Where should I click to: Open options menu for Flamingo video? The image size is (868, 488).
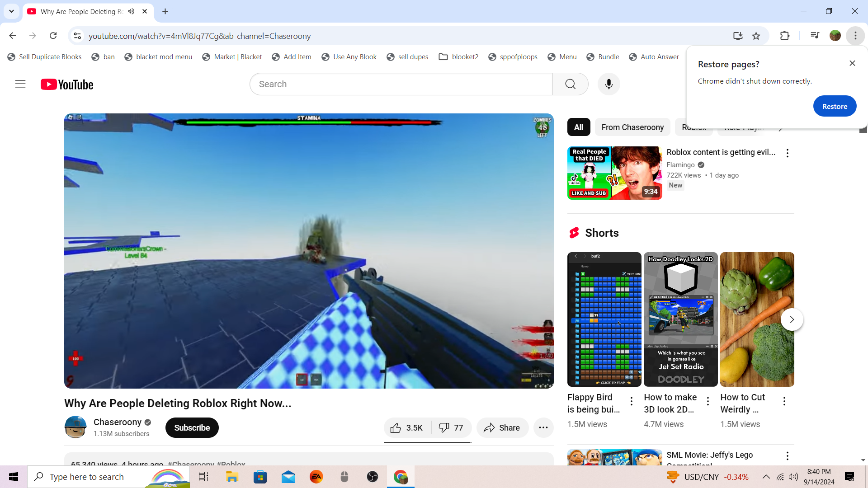pos(787,153)
